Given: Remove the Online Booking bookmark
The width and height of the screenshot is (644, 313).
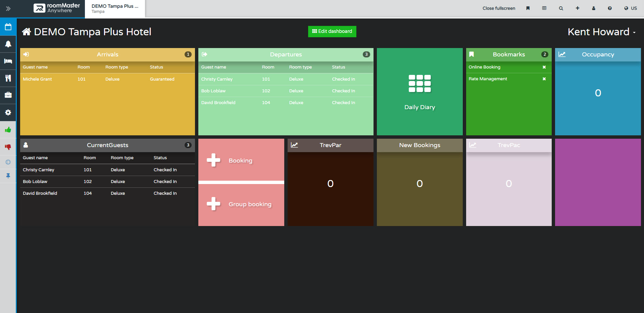Looking at the screenshot, I should (x=544, y=67).
